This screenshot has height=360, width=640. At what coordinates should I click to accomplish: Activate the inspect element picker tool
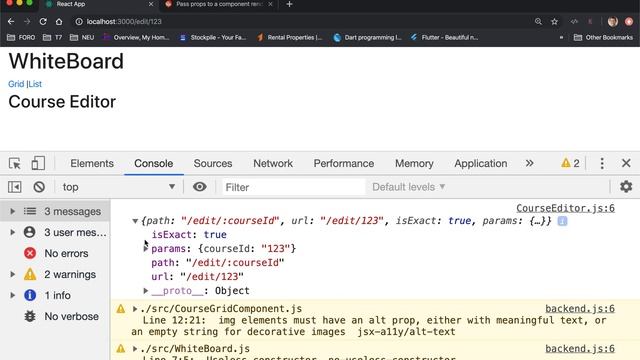[x=15, y=163]
